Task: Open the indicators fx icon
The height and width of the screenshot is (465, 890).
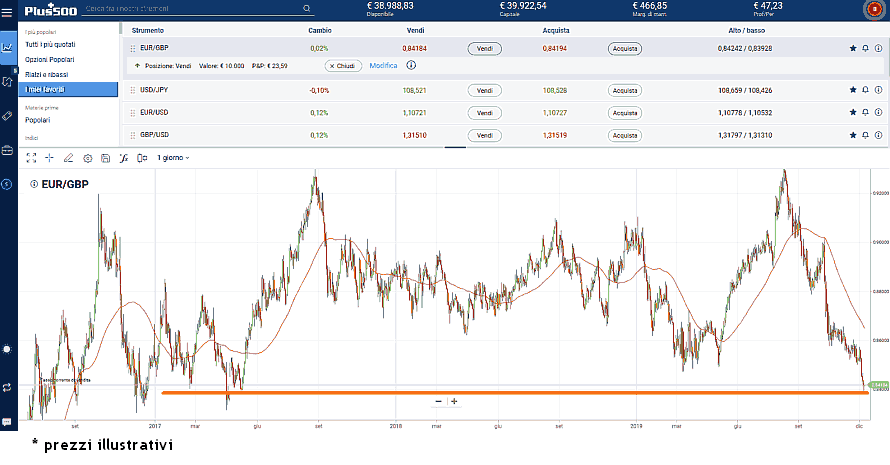Action: coord(124,158)
